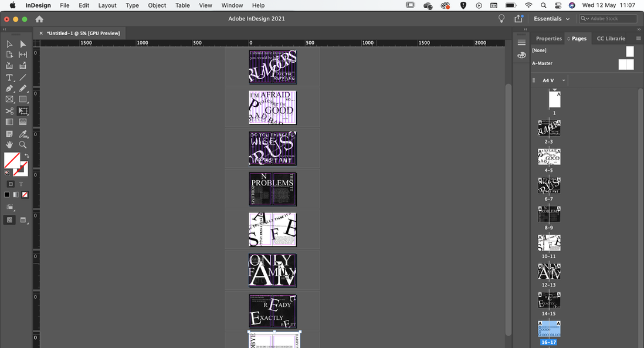This screenshot has width=644, height=348.
Task: Click the home screen icon
Action: click(x=39, y=19)
